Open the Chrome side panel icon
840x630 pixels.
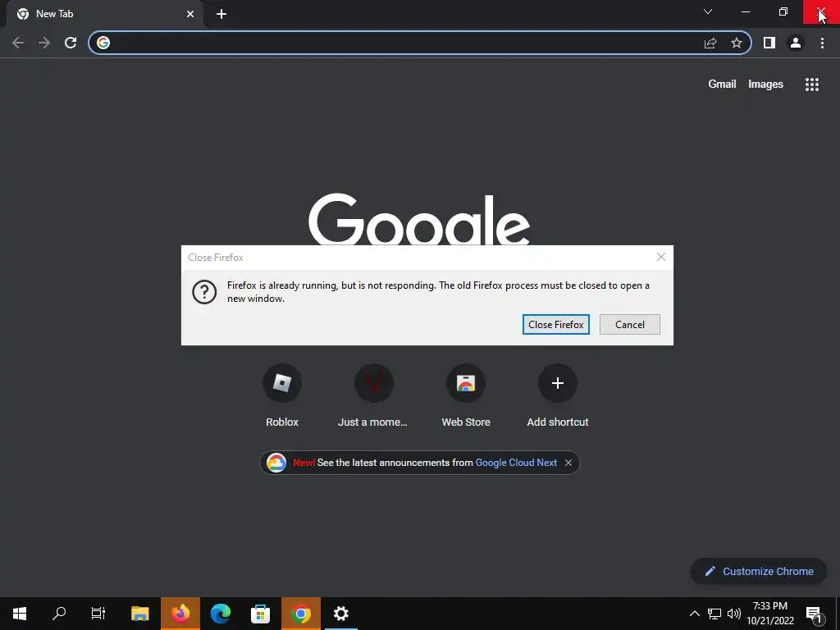(769, 43)
